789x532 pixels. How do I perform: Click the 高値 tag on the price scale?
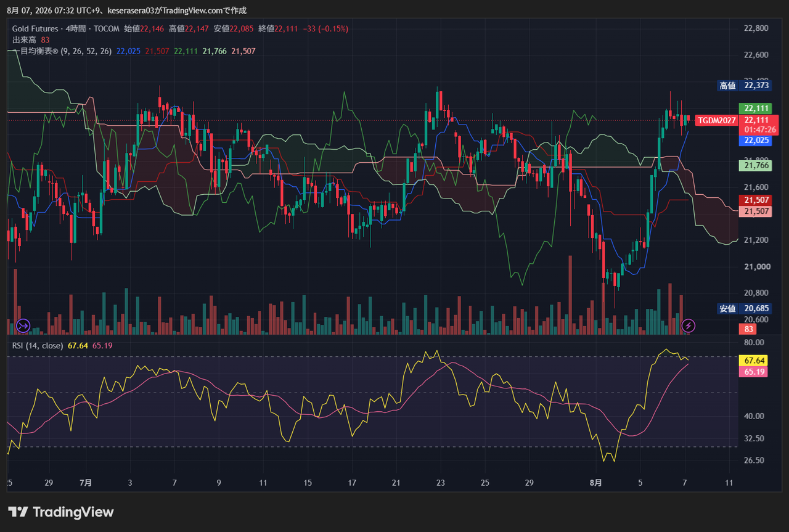[x=728, y=86]
